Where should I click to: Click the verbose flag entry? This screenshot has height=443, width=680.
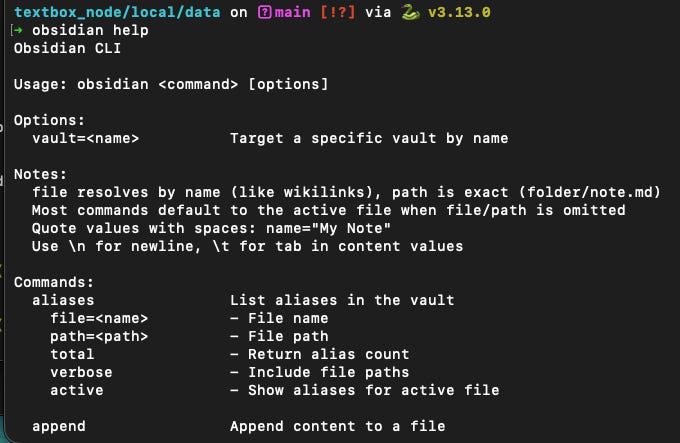pos(81,372)
